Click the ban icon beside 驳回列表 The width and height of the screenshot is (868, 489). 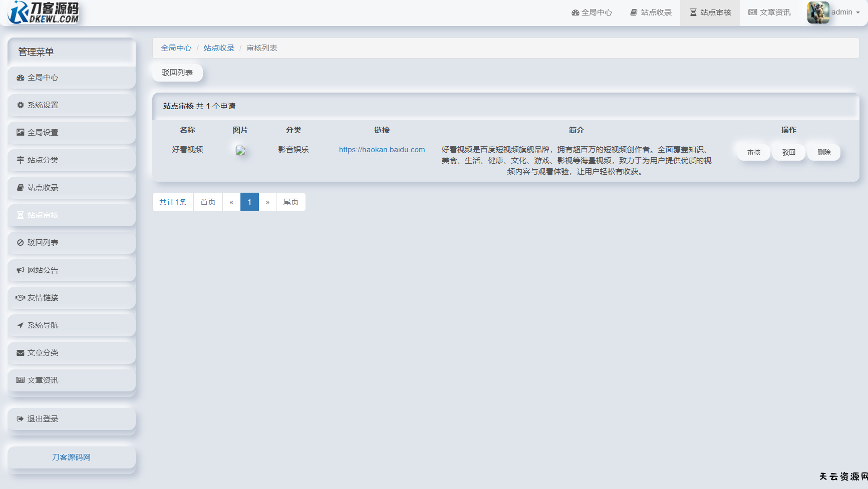[x=20, y=243]
